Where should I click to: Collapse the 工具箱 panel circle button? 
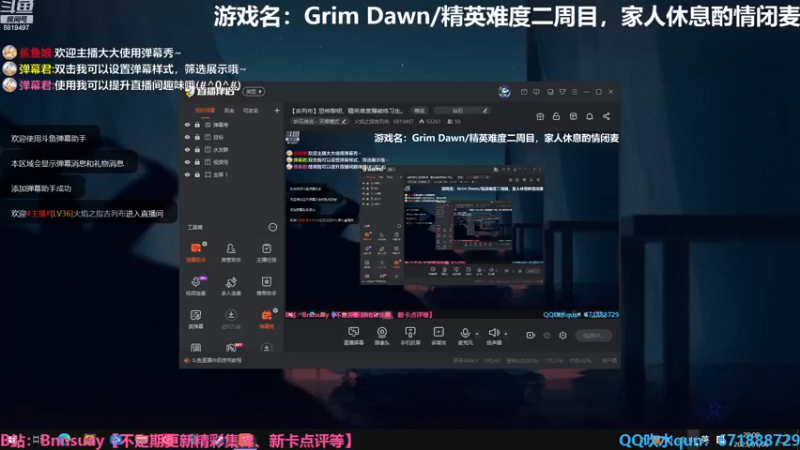coord(273,227)
